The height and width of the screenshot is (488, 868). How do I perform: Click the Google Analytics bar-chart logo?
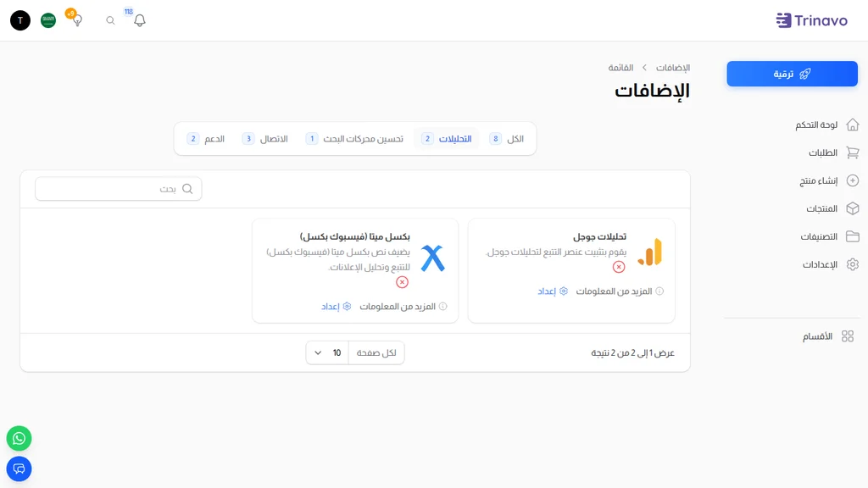[x=650, y=252]
